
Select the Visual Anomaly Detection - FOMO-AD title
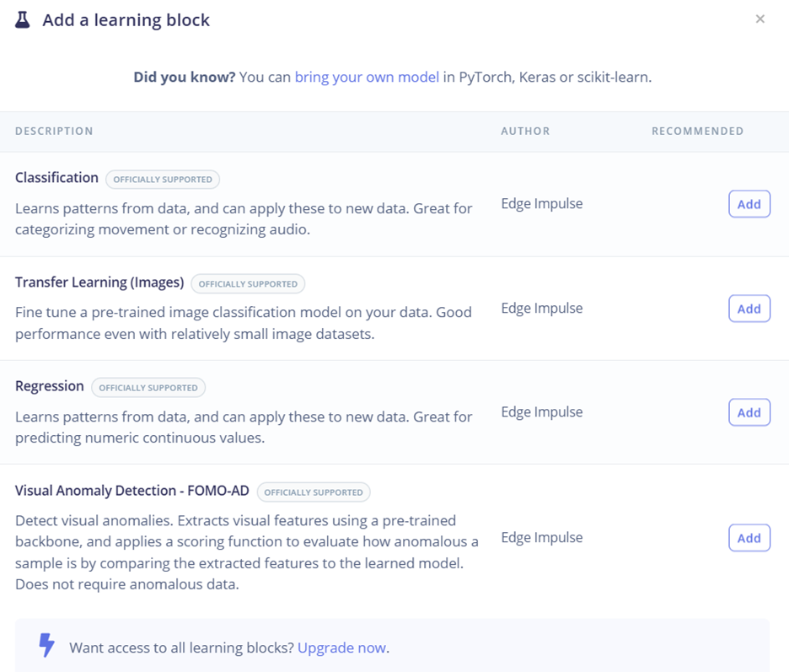132,491
